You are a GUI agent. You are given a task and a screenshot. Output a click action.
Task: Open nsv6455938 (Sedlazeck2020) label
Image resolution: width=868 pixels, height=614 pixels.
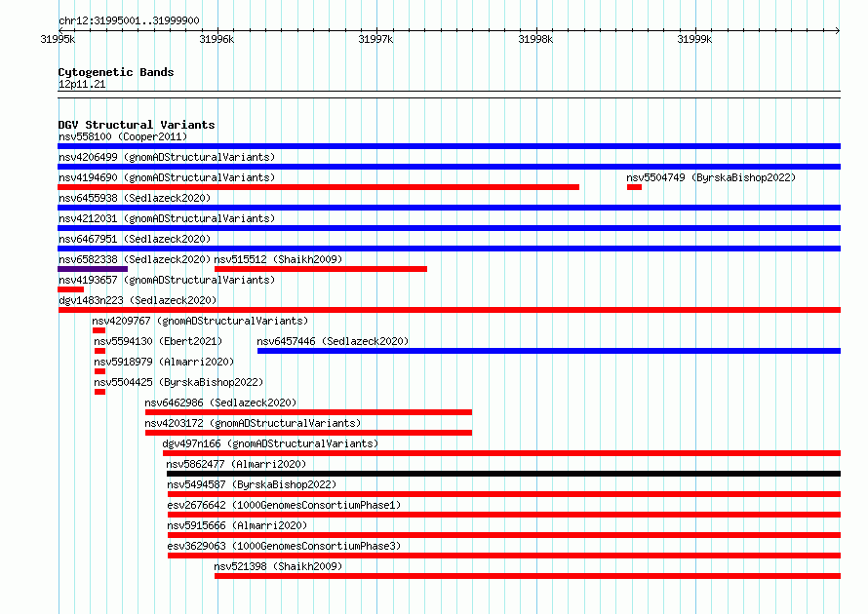[x=135, y=198]
